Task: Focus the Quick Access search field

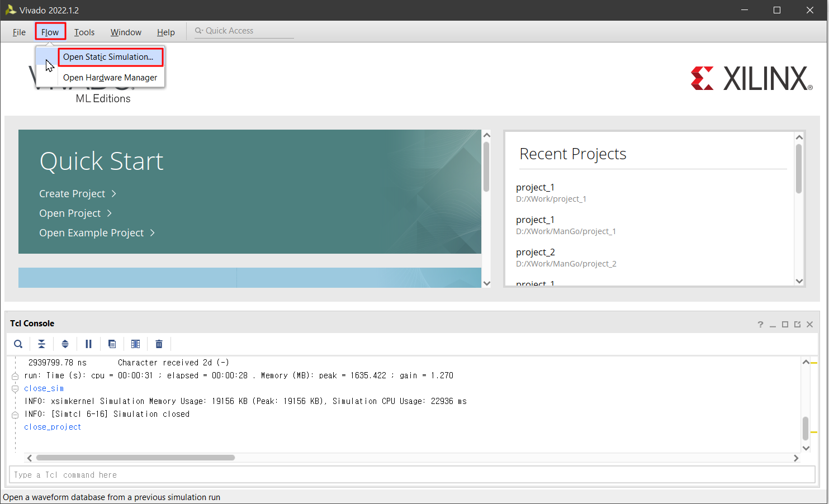Action: (244, 31)
